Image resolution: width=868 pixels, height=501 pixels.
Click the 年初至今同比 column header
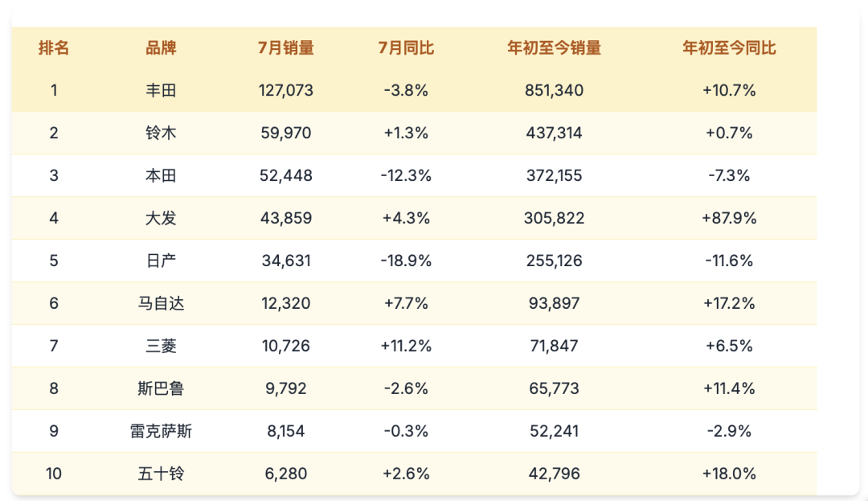click(729, 48)
